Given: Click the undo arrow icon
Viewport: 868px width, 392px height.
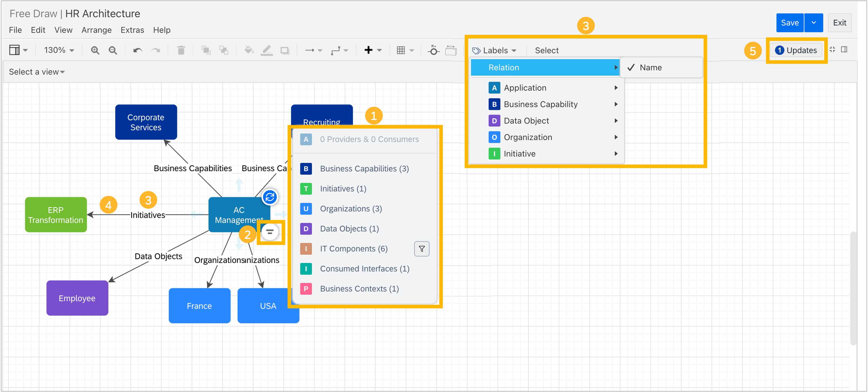Looking at the screenshot, I should [x=138, y=51].
